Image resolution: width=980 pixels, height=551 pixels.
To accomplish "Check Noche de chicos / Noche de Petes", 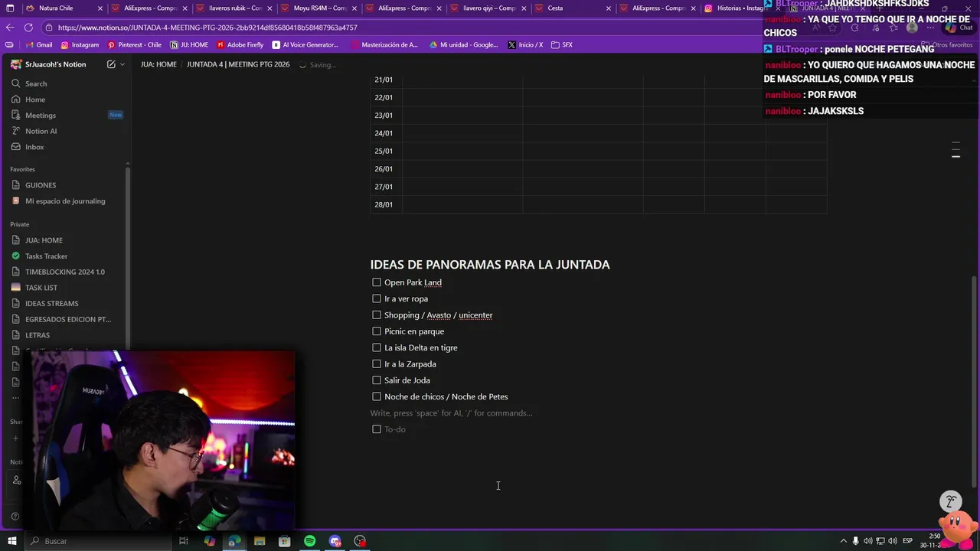I will click(x=377, y=396).
